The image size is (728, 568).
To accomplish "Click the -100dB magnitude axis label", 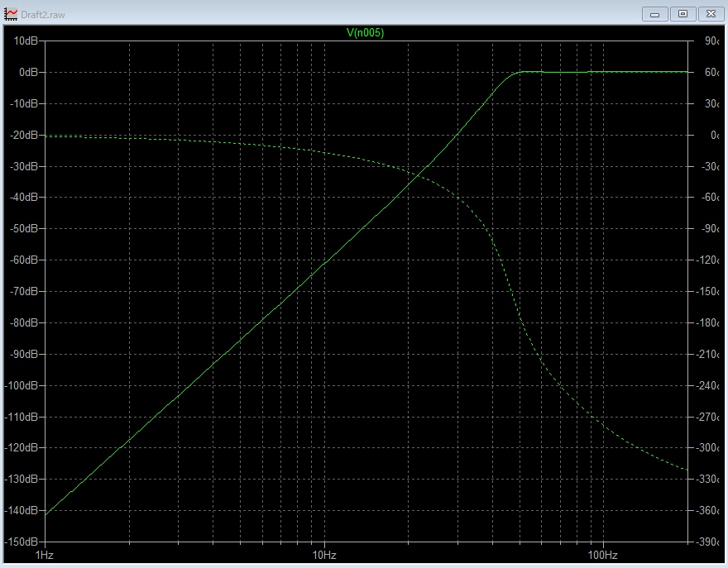I will click(x=22, y=385).
